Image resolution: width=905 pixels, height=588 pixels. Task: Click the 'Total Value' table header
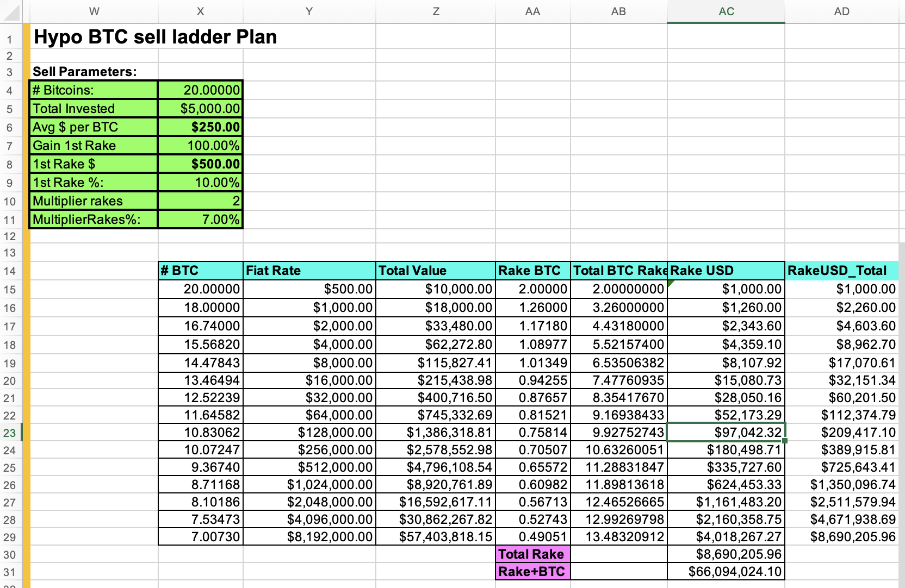(x=436, y=271)
